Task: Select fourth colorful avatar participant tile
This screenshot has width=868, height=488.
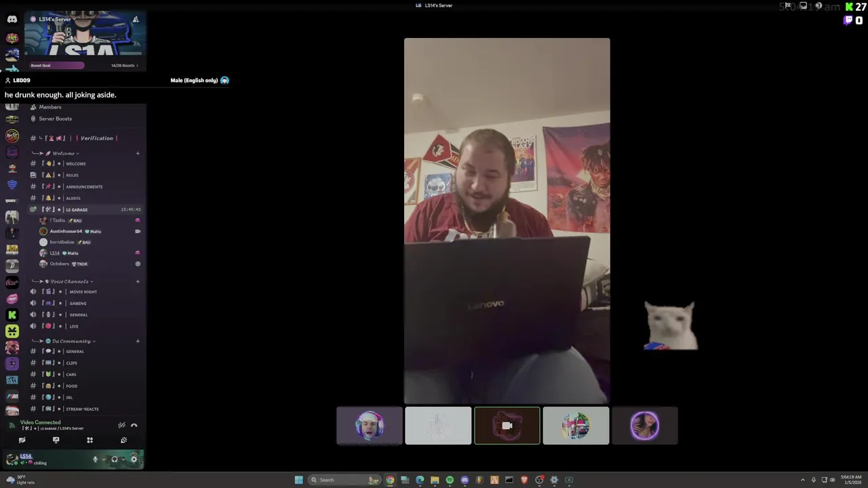Action: click(576, 426)
